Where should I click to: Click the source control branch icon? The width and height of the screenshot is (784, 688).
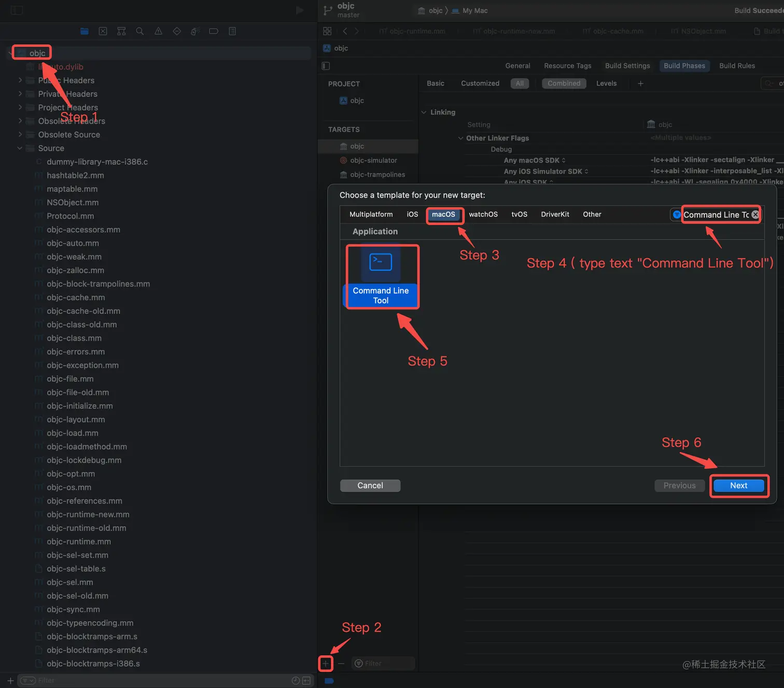click(328, 10)
